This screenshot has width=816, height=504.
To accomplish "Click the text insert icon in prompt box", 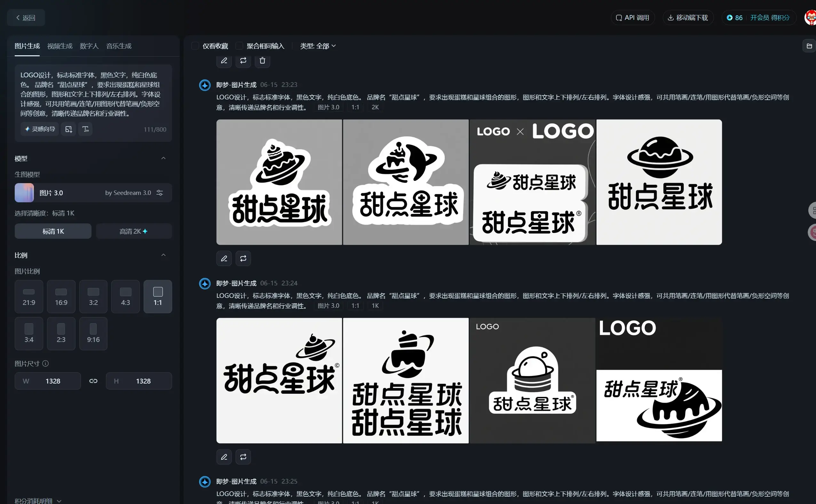I will [x=85, y=129].
